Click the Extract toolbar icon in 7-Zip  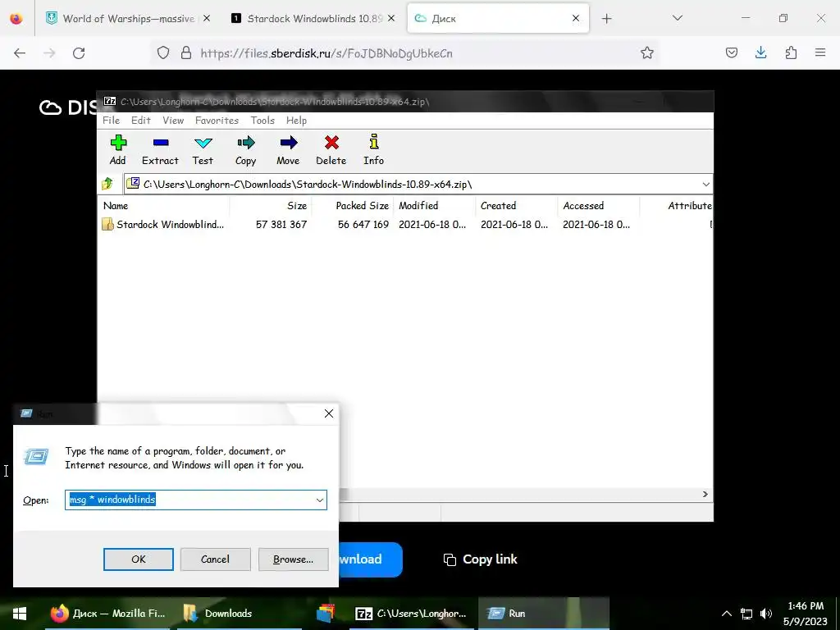point(160,150)
